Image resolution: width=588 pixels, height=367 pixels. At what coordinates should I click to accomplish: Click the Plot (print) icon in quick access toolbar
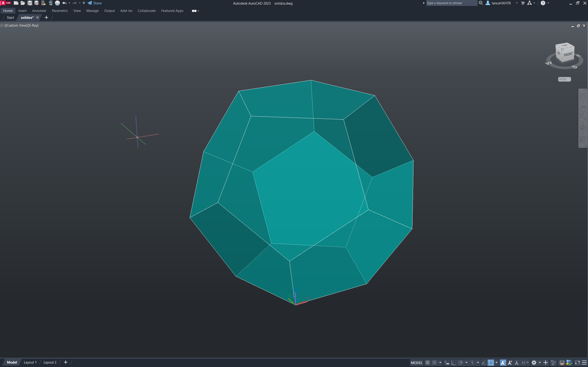[x=57, y=3]
